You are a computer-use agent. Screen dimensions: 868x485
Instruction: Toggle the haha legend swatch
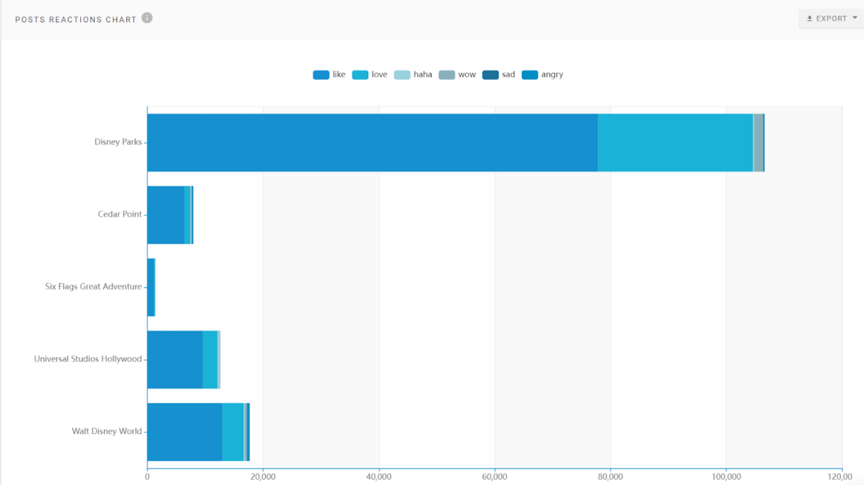coord(402,75)
